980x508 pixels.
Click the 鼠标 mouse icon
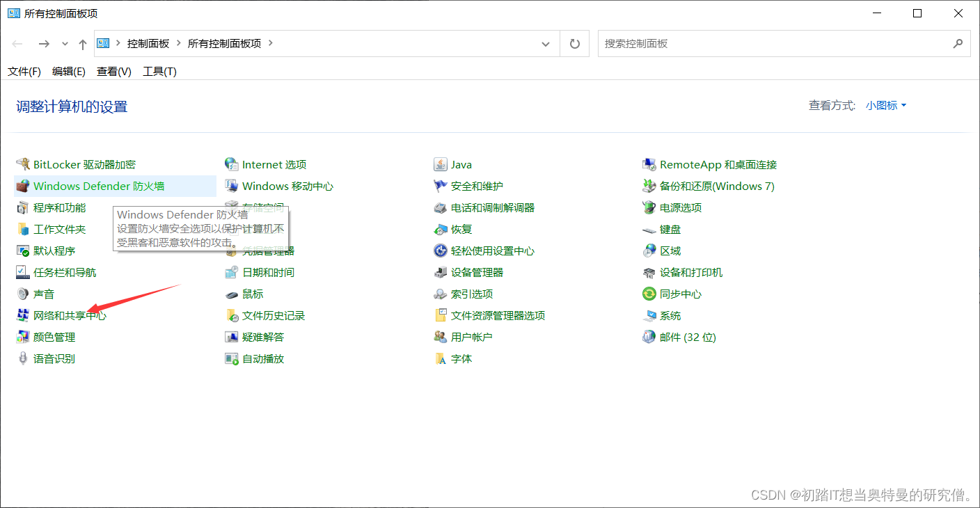coord(232,294)
